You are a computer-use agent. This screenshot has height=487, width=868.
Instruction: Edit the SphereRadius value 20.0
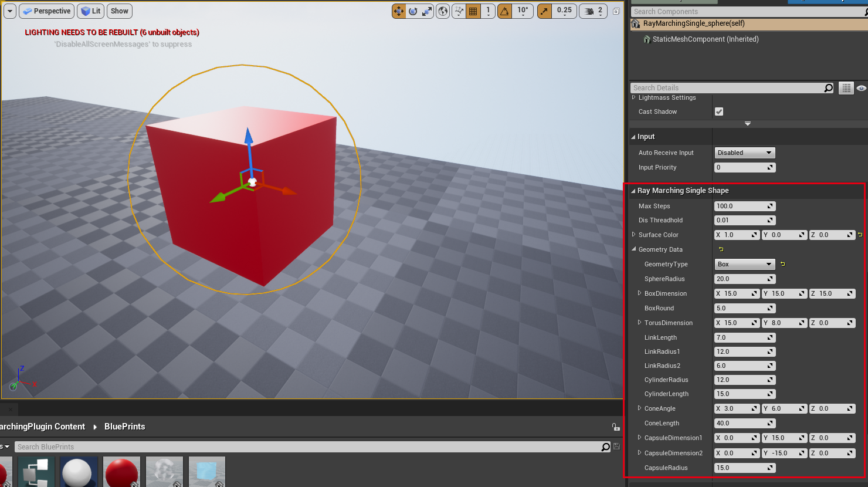745,279
